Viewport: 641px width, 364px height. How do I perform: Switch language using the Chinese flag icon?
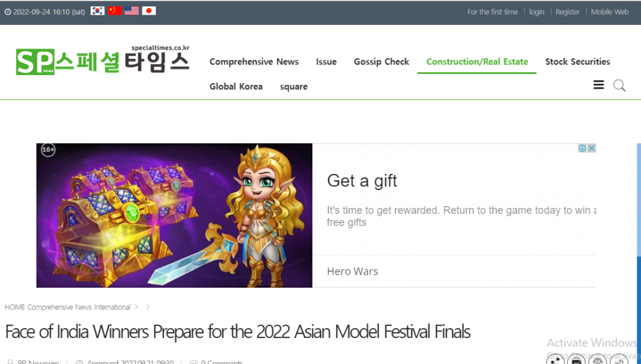pos(115,11)
